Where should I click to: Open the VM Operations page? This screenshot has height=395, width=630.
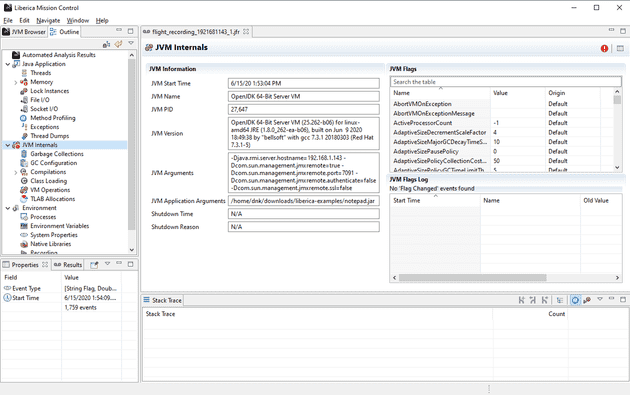click(x=50, y=190)
